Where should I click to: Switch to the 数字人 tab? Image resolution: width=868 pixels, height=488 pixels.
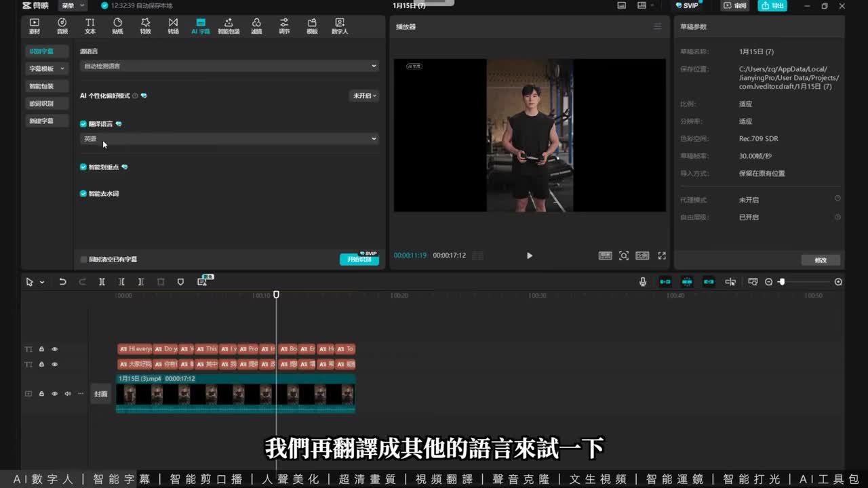339,26
